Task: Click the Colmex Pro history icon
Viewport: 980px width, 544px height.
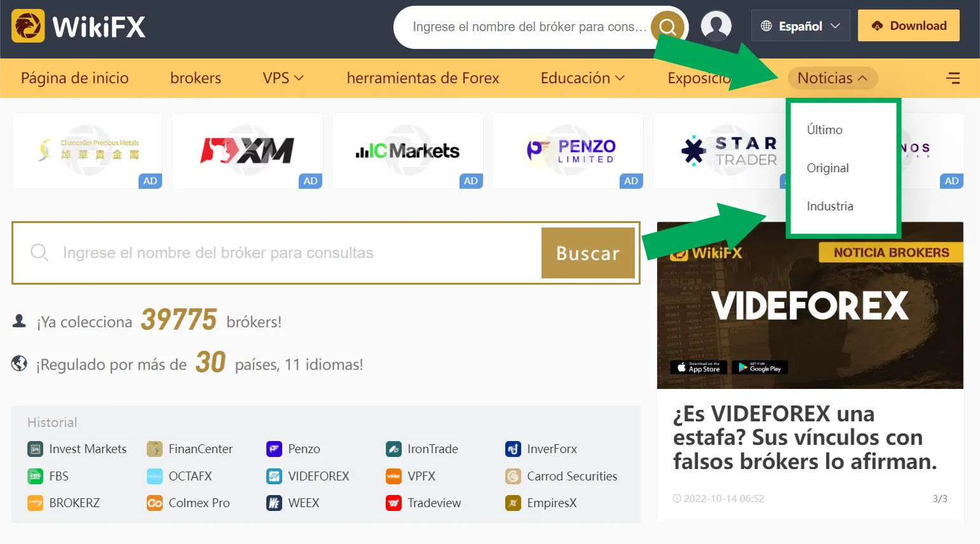Action: coord(154,503)
